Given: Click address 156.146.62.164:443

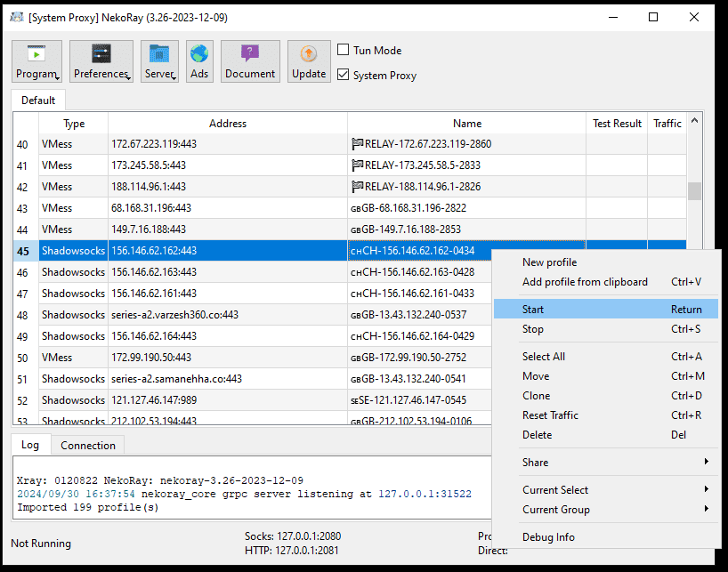Looking at the screenshot, I should (154, 336).
